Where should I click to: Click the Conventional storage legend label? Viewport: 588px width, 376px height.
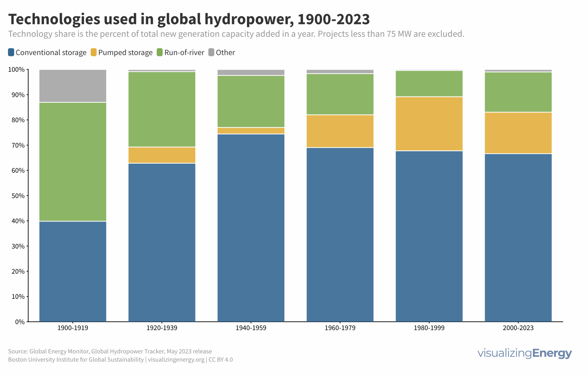(x=51, y=53)
